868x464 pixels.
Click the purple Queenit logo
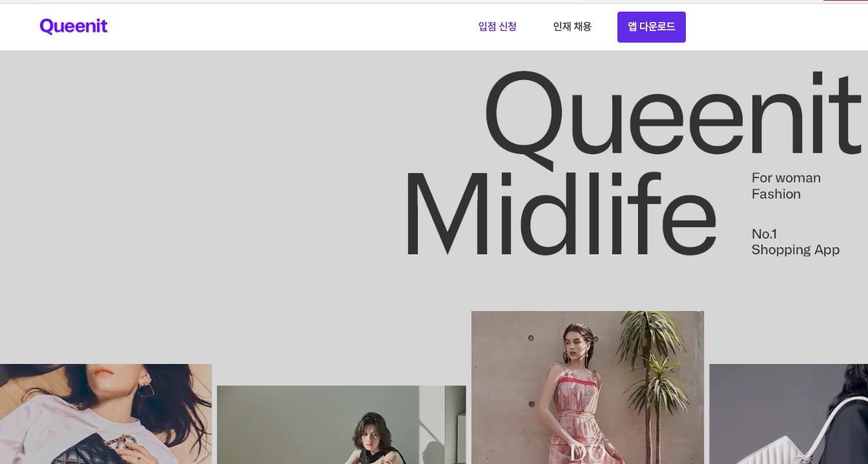[x=74, y=26]
